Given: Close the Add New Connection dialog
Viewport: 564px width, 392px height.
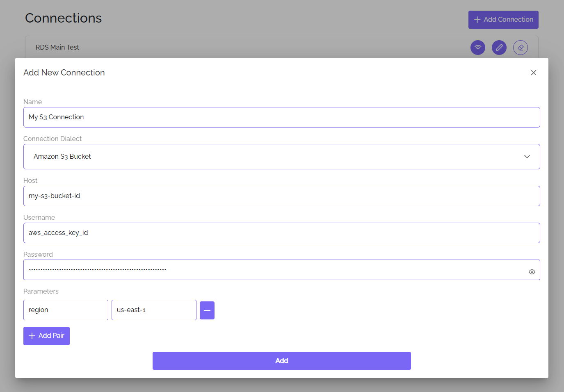Looking at the screenshot, I should 533,73.
